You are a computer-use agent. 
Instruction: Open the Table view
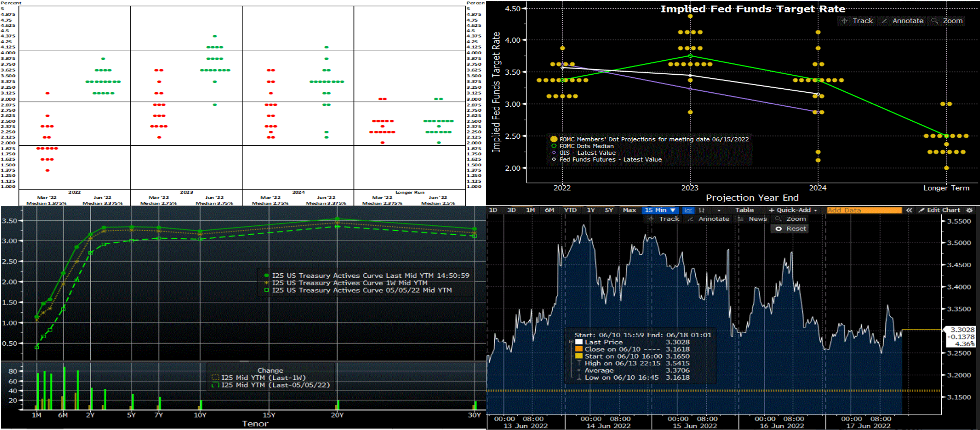point(744,210)
